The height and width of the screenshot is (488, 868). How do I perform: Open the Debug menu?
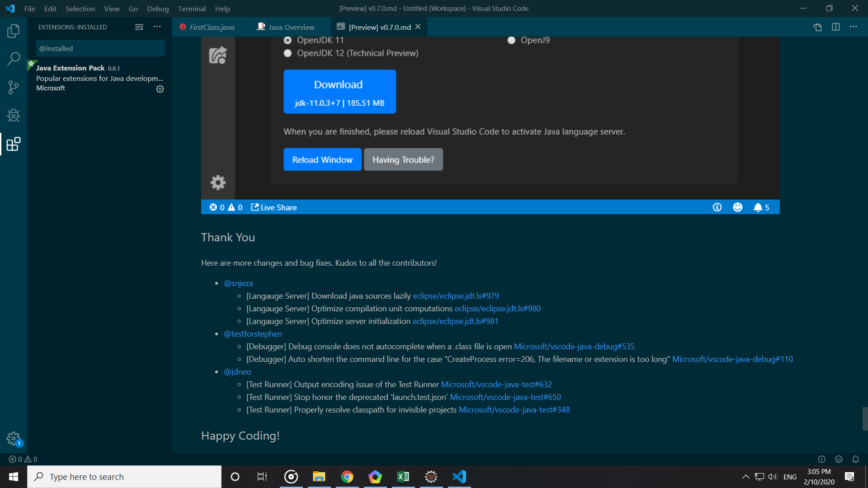pos(158,9)
